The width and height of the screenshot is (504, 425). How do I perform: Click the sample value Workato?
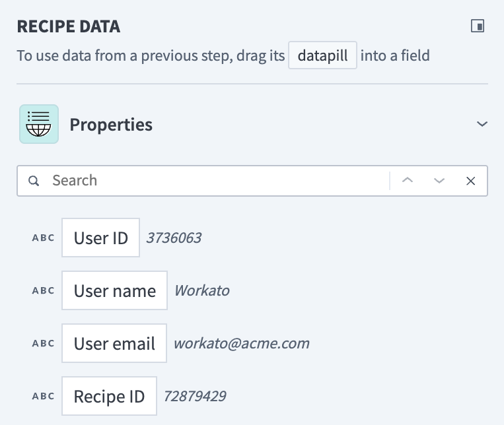click(202, 290)
